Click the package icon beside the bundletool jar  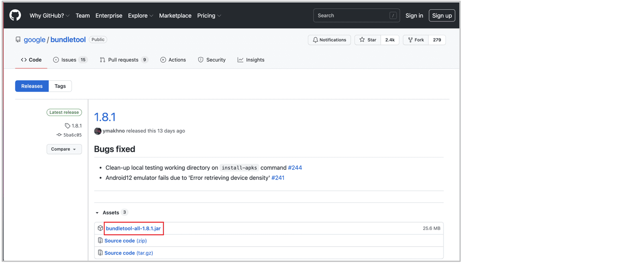[100, 228]
